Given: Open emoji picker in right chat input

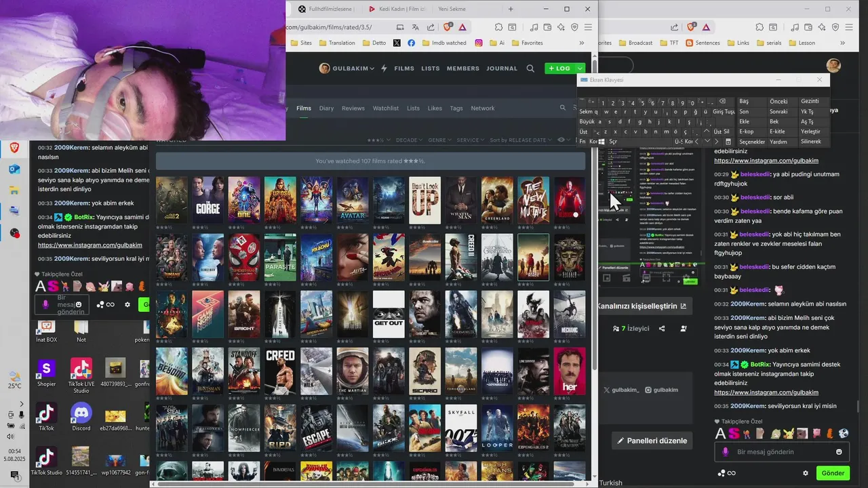Looking at the screenshot, I should point(840,451).
